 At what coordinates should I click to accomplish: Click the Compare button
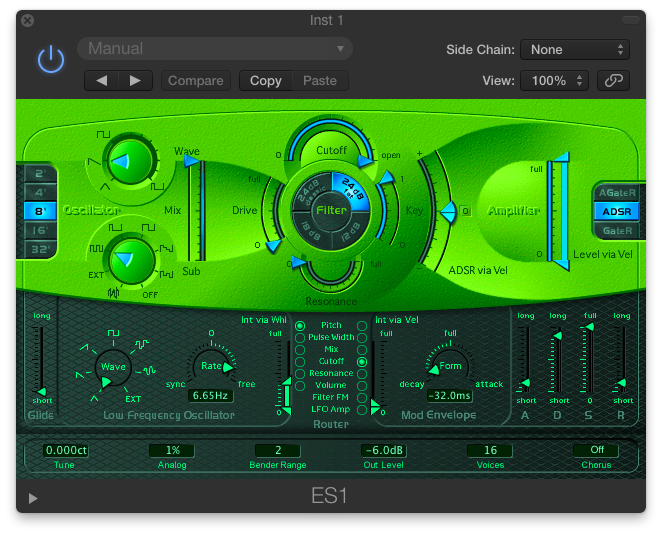196,80
